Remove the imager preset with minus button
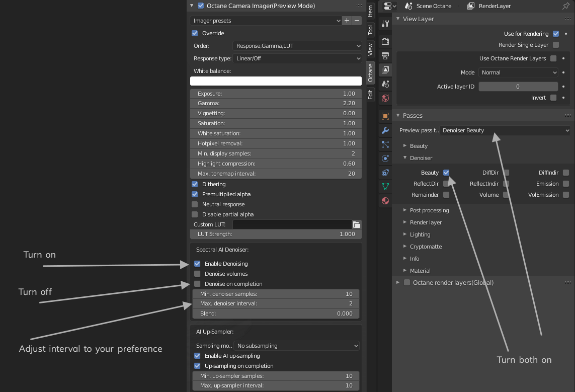Viewport: 575px width, 392px height. point(357,21)
